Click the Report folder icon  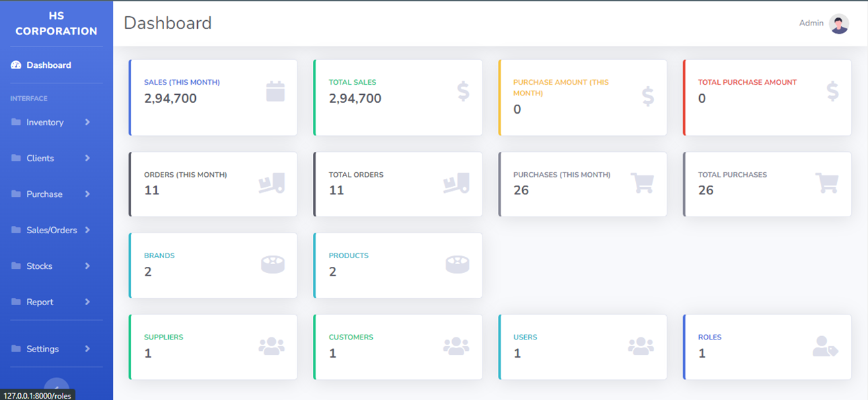(16, 302)
